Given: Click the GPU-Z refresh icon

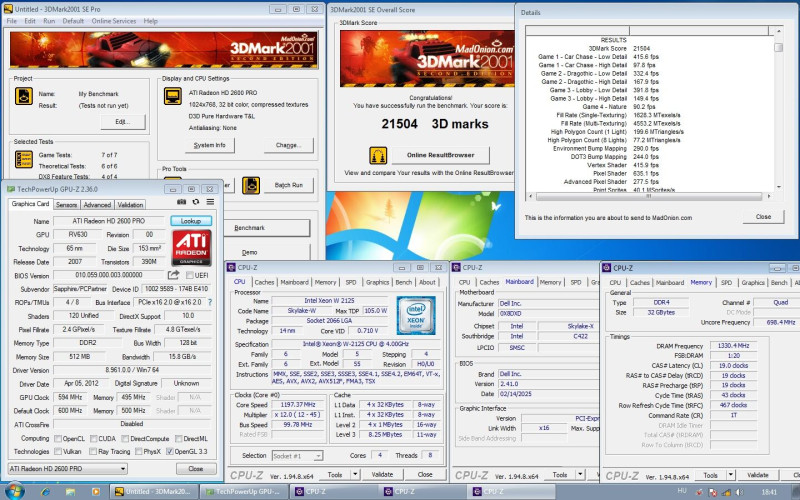Looking at the screenshot, I should [x=195, y=202].
